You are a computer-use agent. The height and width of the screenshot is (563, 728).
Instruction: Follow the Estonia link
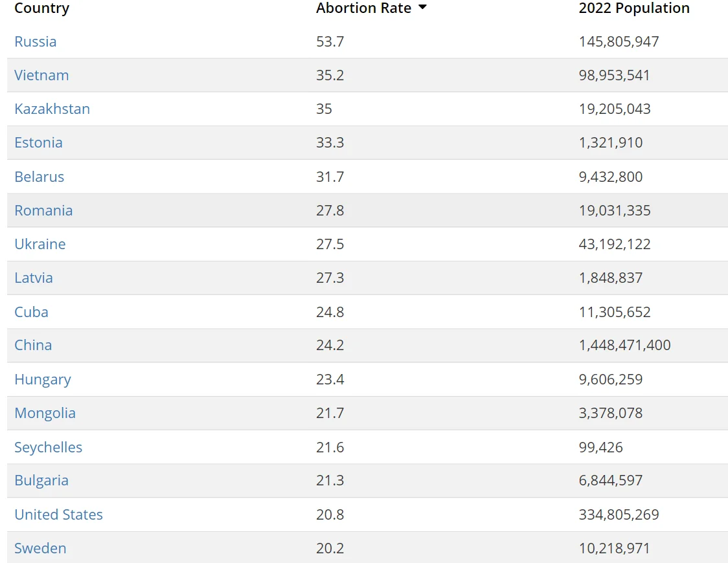tap(38, 143)
